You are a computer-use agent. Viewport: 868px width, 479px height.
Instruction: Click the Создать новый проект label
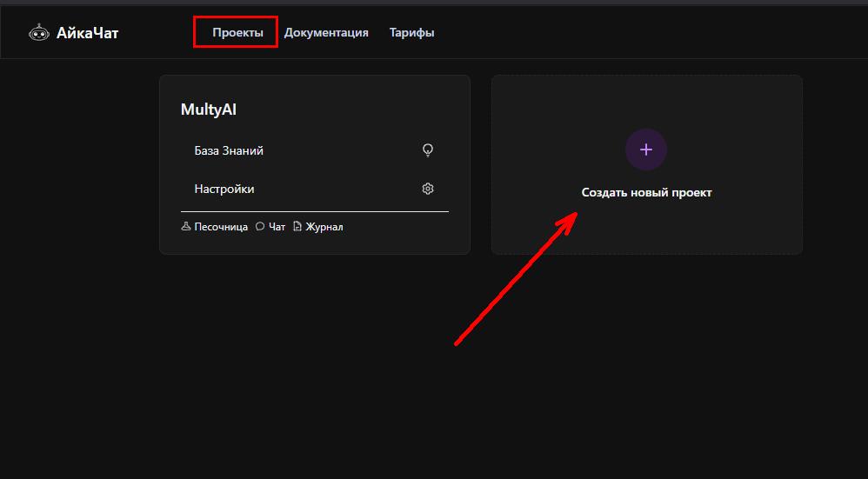coord(646,193)
